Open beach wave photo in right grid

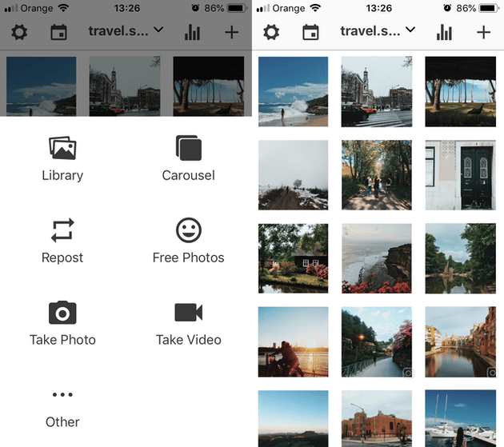[x=293, y=92]
